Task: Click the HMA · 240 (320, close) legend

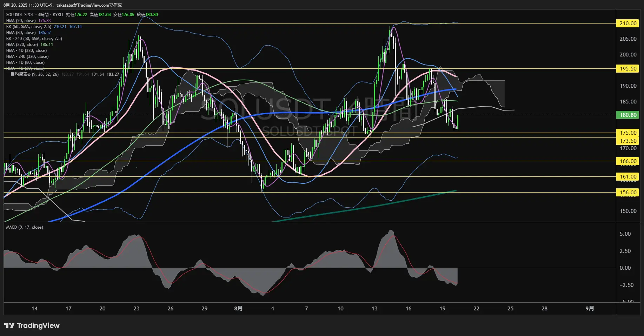Action: click(27, 56)
